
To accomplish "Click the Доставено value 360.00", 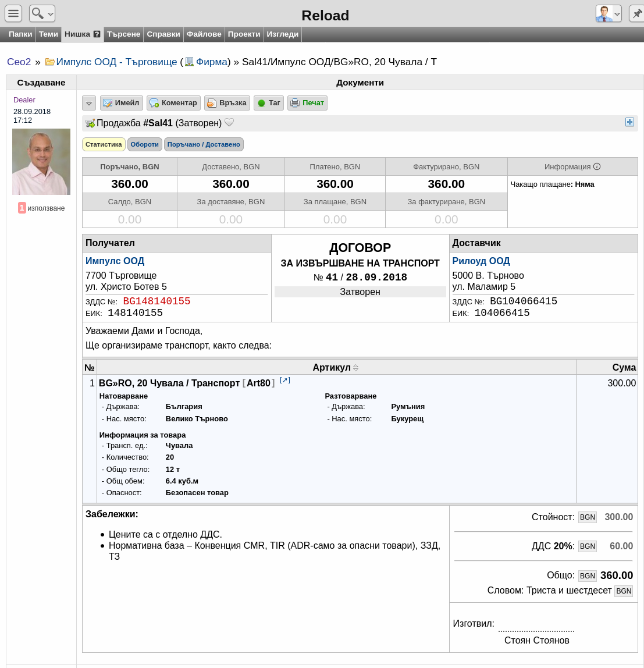I will [231, 184].
